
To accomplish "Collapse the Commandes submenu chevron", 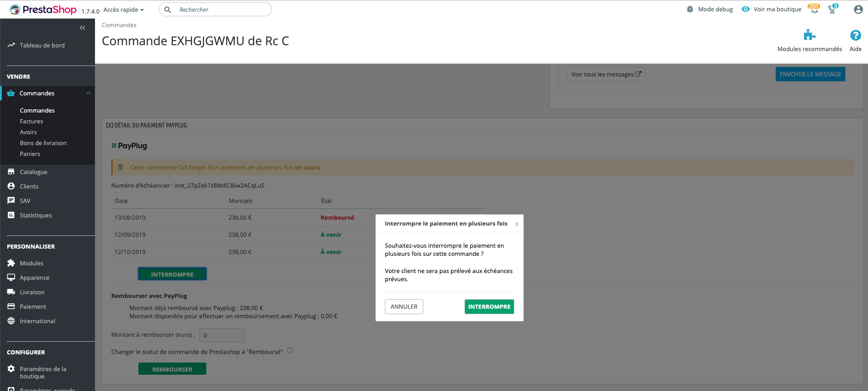I will coord(88,93).
